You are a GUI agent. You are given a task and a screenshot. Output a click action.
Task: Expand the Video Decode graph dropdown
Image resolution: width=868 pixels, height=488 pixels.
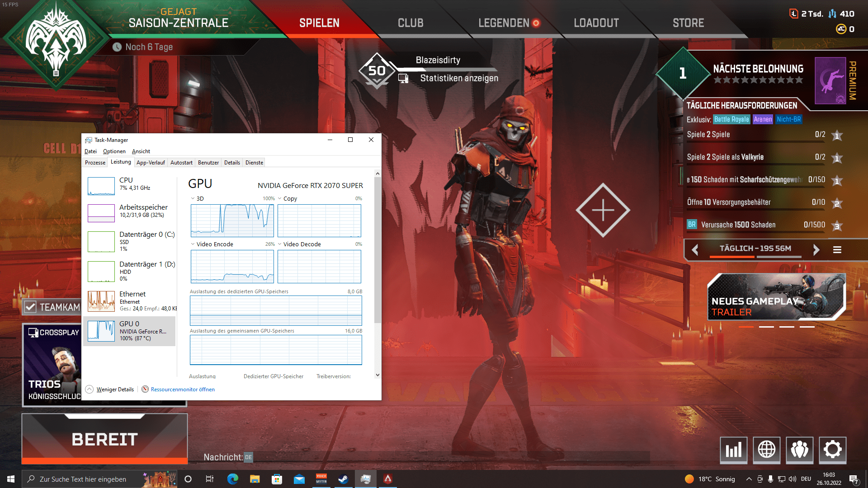click(x=279, y=244)
